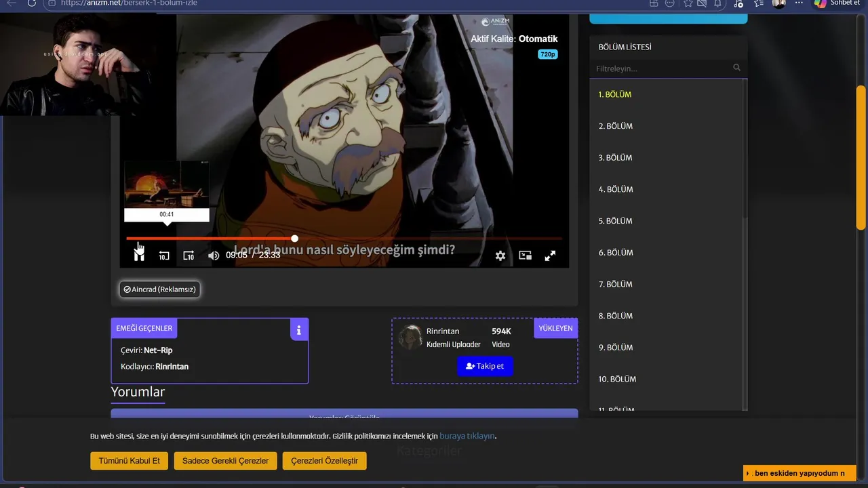The width and height of the screenshot is (868, 488).
Task: Rewind the video 10 seconds
Action: [x=164, y=256]
